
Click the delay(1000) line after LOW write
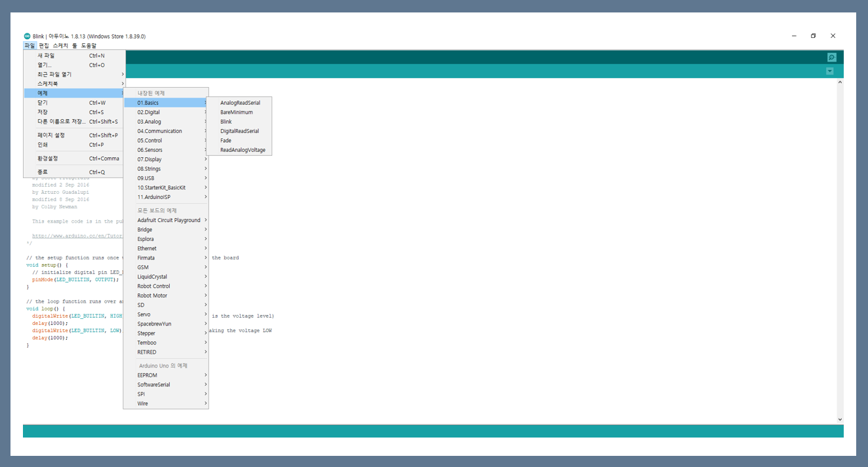pos(50,338)
